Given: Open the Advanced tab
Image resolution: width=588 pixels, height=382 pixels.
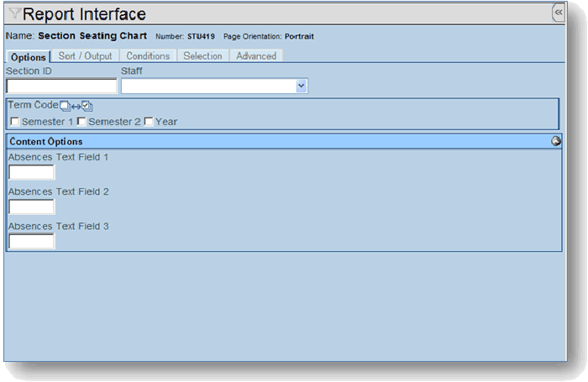Looking at the screenshot, I should pyautogui.click(x=256, y=56).
